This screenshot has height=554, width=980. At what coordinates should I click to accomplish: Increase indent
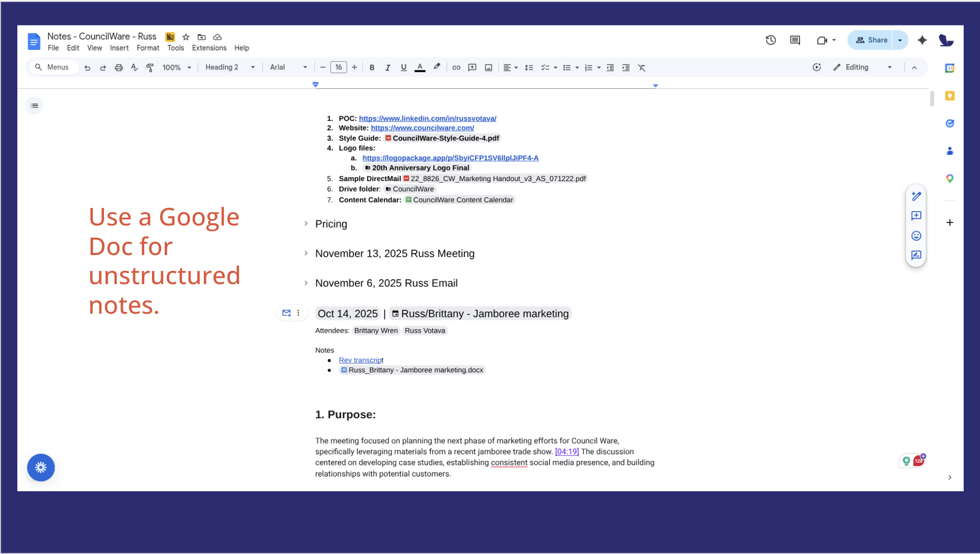626,67
